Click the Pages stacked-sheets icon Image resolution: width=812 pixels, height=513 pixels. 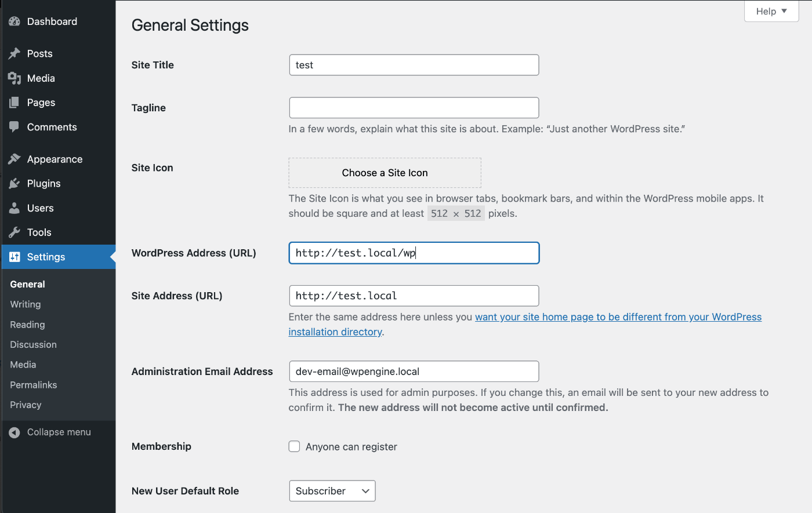pos(14,103)
